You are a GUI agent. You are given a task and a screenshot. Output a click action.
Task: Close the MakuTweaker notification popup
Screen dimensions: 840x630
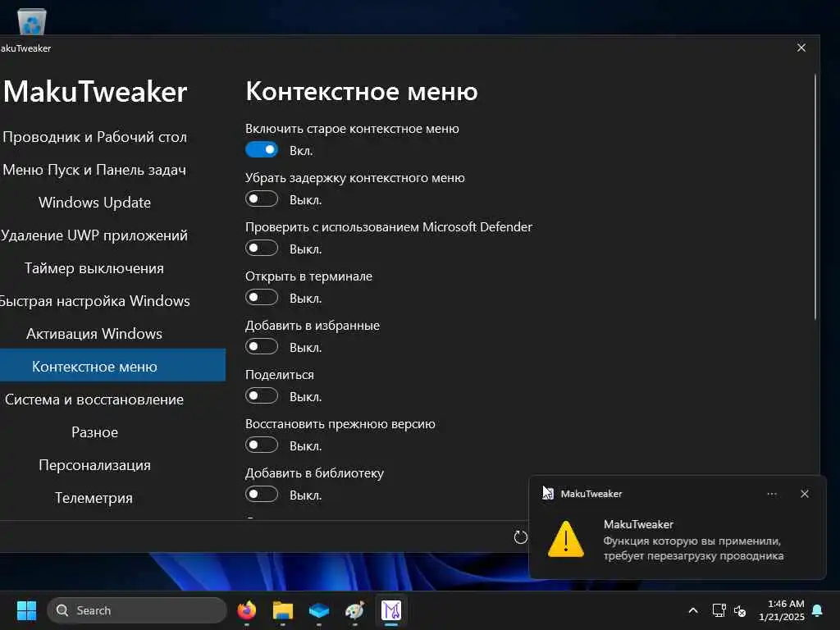804,494
